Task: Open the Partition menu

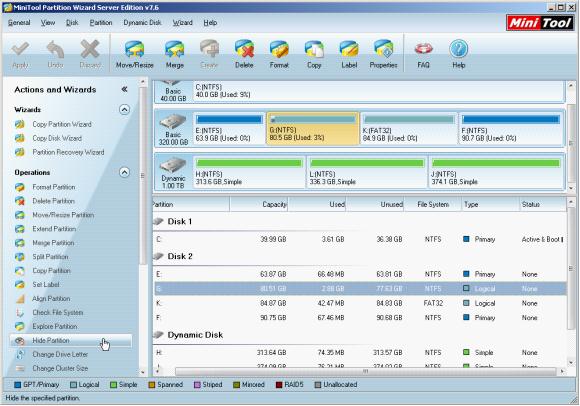Action: click(101, 23)
